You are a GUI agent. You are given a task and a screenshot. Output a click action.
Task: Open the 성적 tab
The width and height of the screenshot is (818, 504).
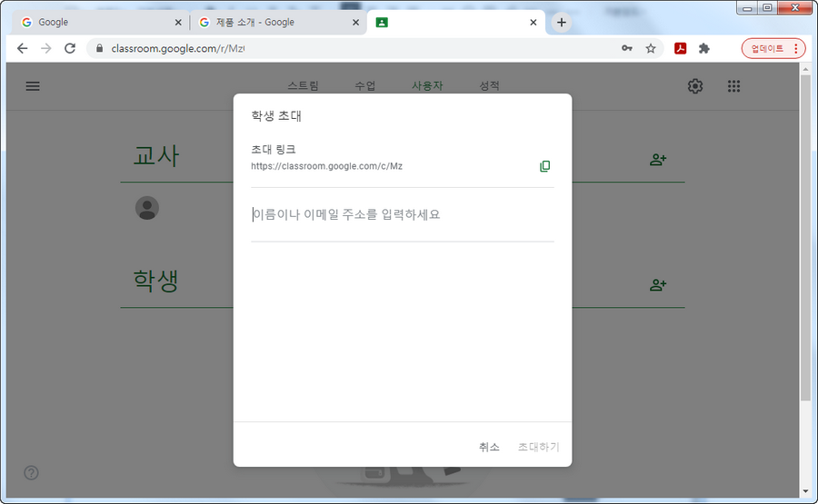pyautogui.click(x=489, y=86)
